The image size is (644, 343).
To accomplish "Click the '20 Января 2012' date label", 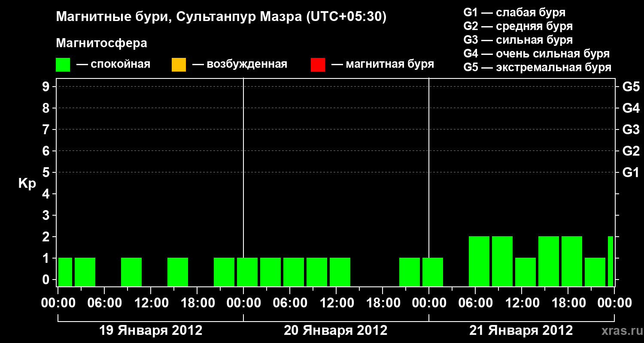I will [336, 331].
